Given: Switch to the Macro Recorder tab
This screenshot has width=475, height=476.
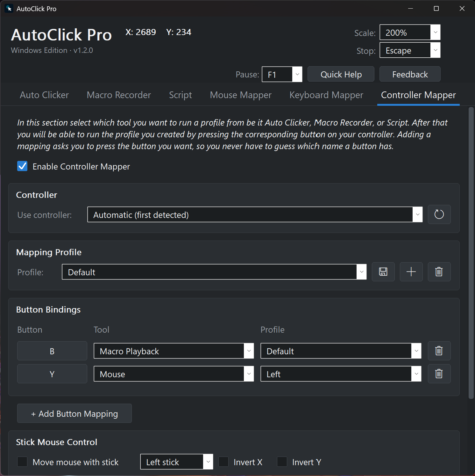Looking at the screenshot, I should pyautogui.click(x=119, y=95).
